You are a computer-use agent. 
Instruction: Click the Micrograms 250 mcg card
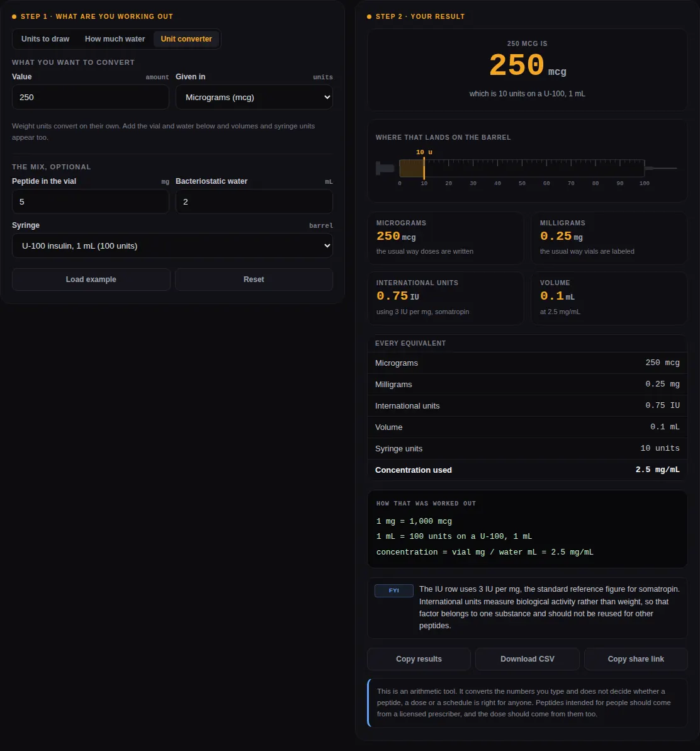pos(445,238)
